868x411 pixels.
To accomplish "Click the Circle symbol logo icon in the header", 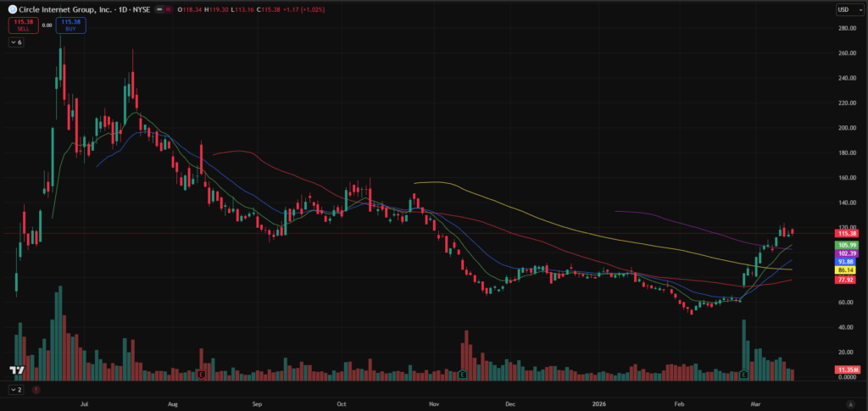I will tap(13, 9).
